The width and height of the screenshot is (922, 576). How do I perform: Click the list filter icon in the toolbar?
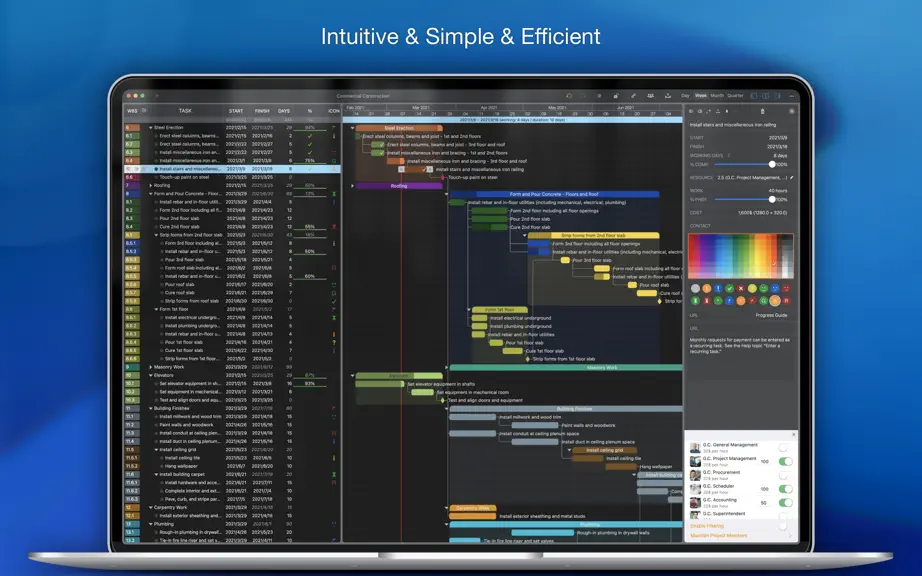[599, 95]
